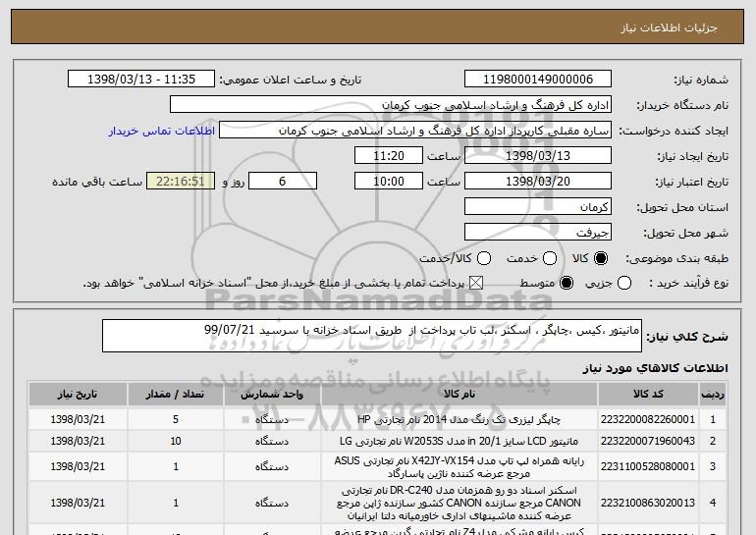Click the unit دستگاه in the HP printer row
Screen dimensions: 756x535
(x=272, y=419)
